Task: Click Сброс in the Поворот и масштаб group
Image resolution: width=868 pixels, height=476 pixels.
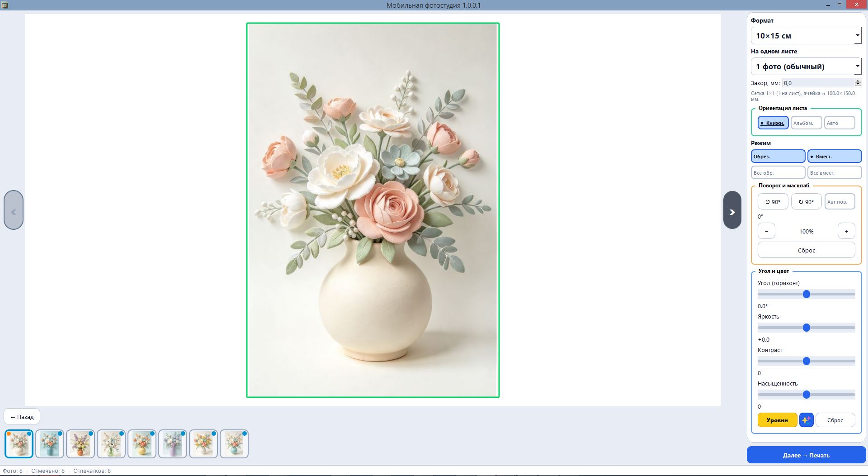Action: [806, 250]
